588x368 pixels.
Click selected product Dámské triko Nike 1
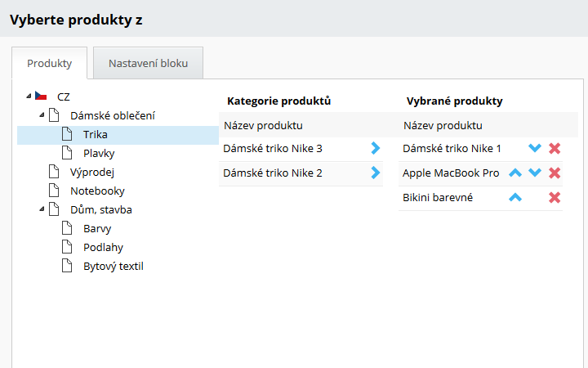[x=452, y=148]
